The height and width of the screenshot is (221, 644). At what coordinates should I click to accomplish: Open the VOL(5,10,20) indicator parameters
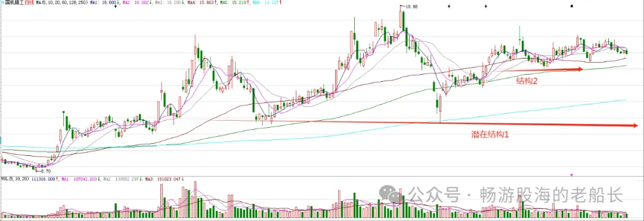click(x=15, y=179)
